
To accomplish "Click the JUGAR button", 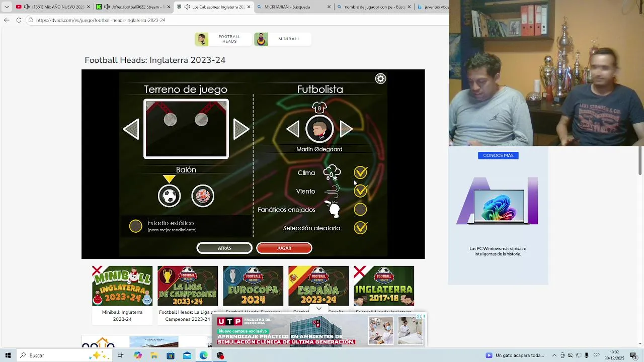I will pyautogui.click(x=284, y=248).
